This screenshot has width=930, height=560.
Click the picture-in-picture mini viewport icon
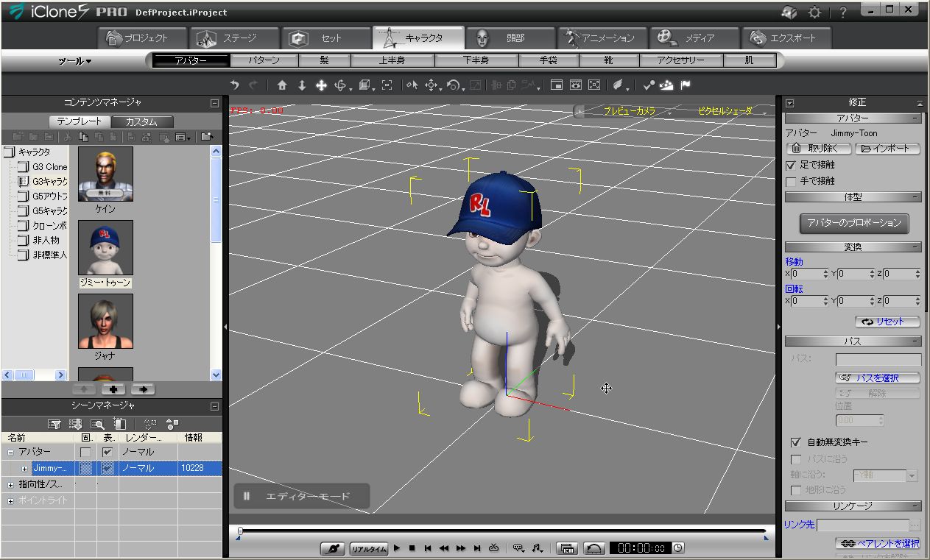point(557,85)
